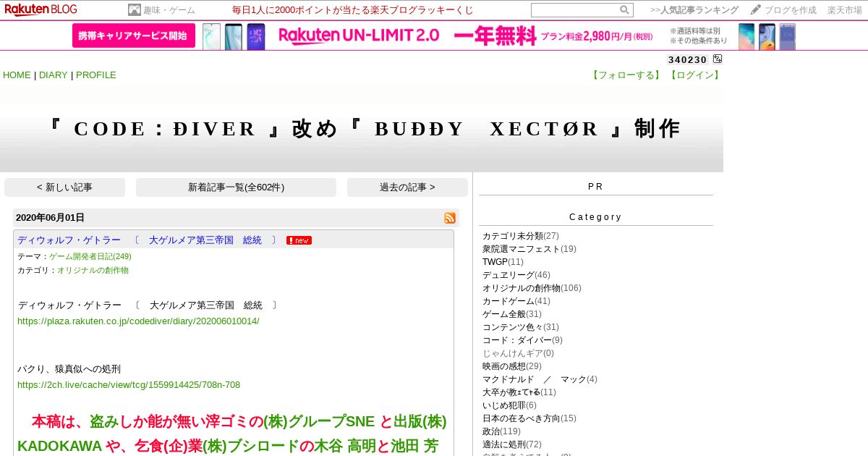Select category 映画の感想(29)
Image resolution: width=868 pixels, height=456 pixels.
(512, 366)
